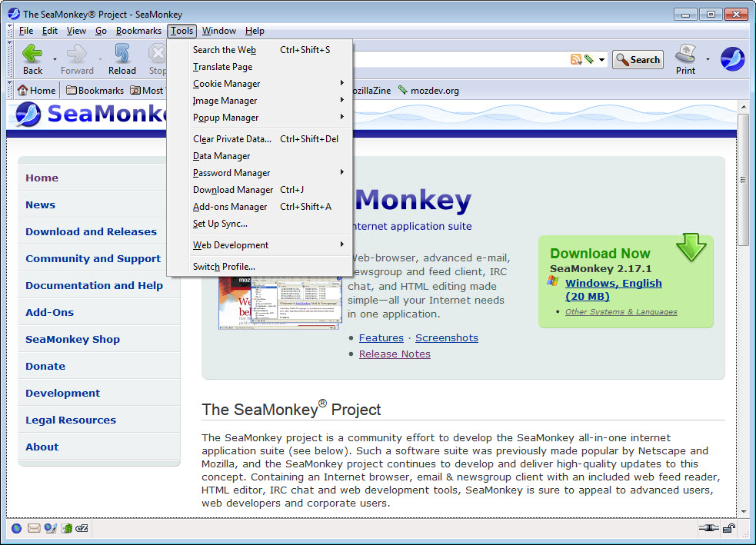This screenshot has width=756, height=545.
Task: Open the address bar history dropdown arrow
Action: [601, 60]
